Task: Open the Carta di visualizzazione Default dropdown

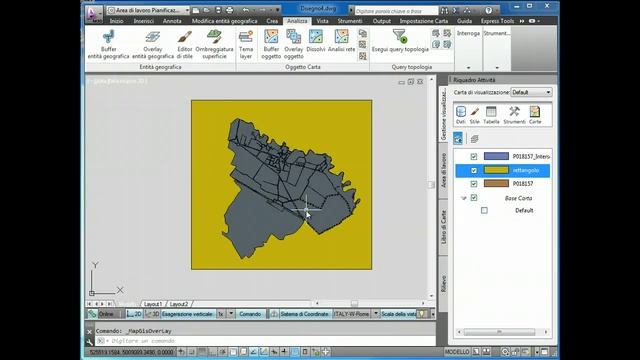Action: pos(531,92)
